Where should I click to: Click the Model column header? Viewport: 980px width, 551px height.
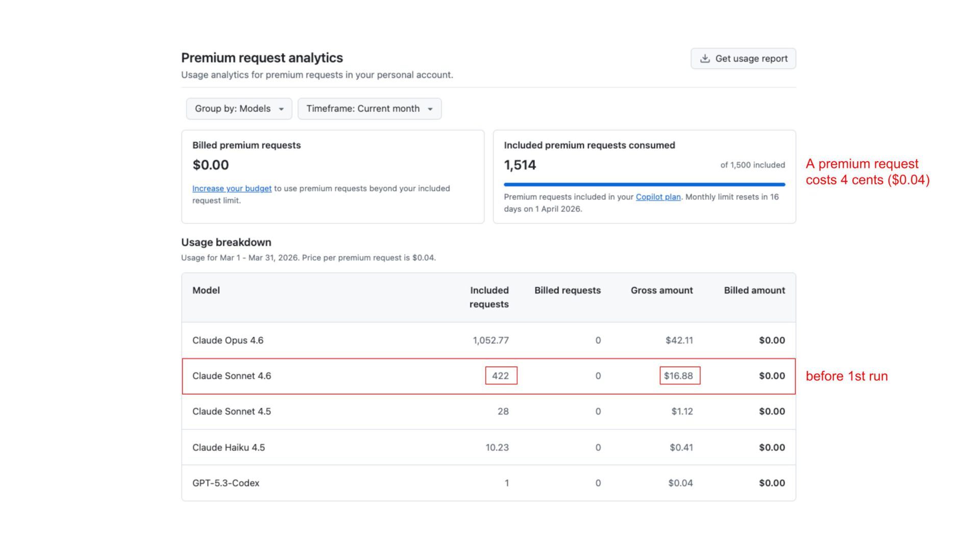(x=206, y=290)
